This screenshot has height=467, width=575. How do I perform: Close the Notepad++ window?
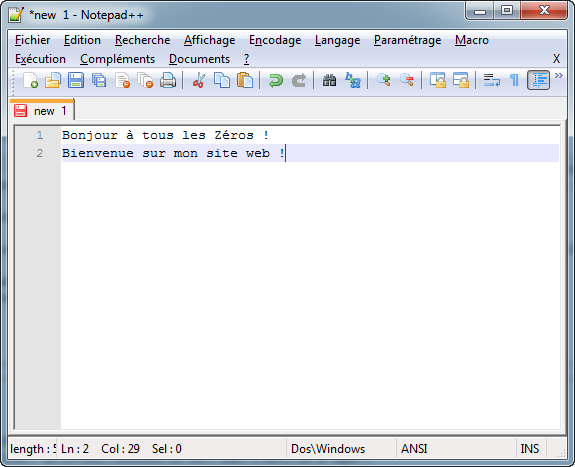[544, 11]
